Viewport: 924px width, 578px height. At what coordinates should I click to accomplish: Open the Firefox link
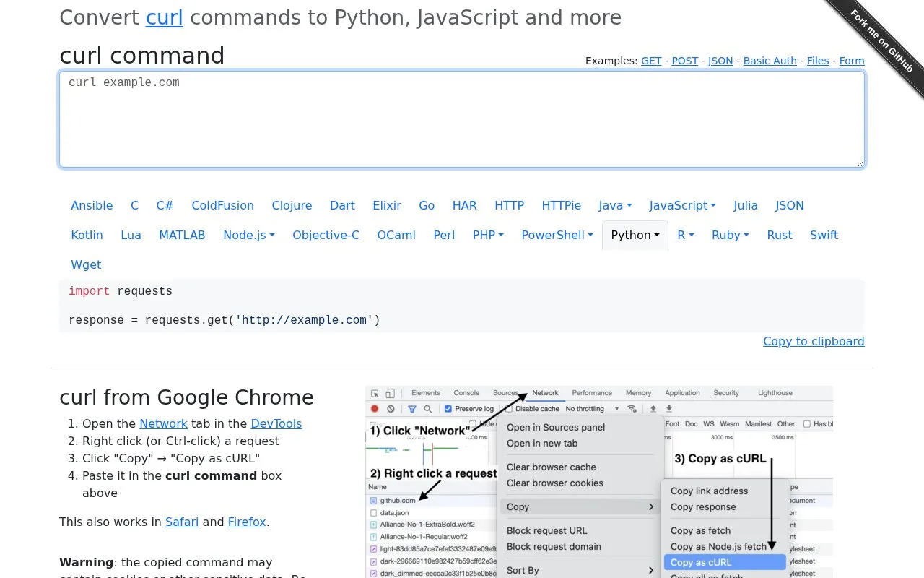tap(247, 522)
